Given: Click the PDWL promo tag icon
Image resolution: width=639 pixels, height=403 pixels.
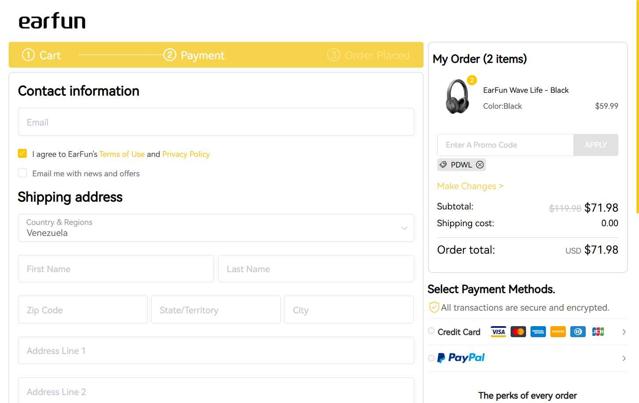Looking at the screenshot, I should (x=443, y=165).
